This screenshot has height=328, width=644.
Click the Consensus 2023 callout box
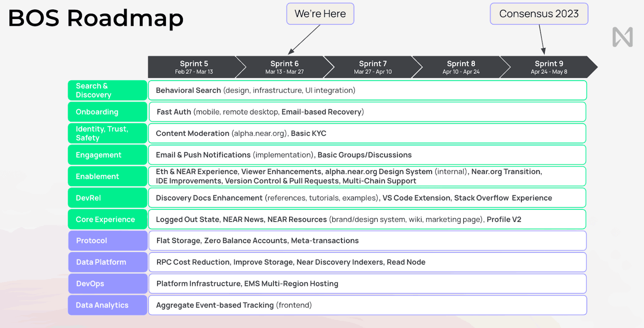tap(539, 14)
